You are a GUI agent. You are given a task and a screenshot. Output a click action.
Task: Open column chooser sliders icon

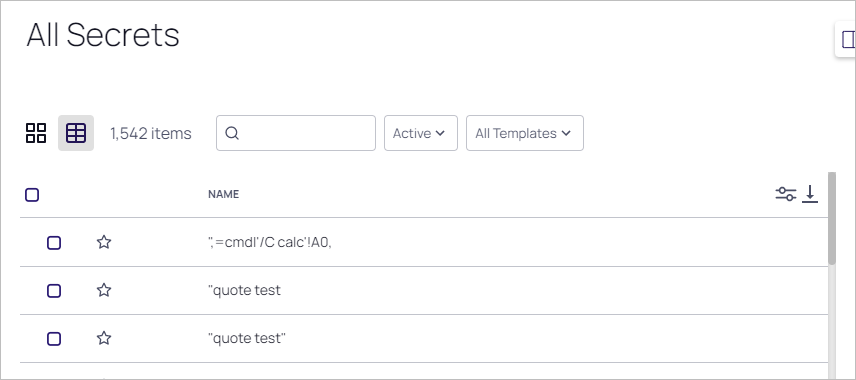click(786, 194)
